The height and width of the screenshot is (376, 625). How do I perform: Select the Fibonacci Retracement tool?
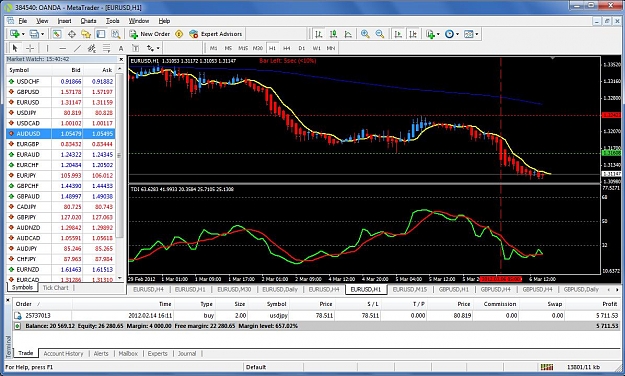(106, 48)
